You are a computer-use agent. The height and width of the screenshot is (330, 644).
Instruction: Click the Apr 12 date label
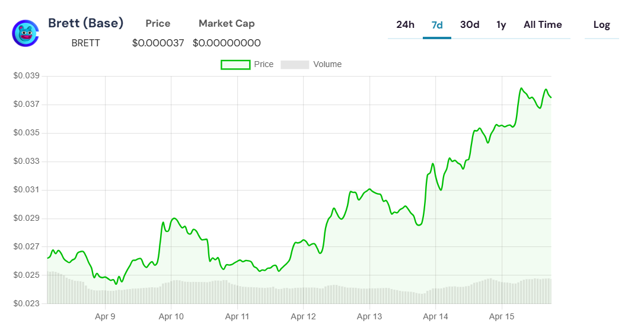click(304, 316)
